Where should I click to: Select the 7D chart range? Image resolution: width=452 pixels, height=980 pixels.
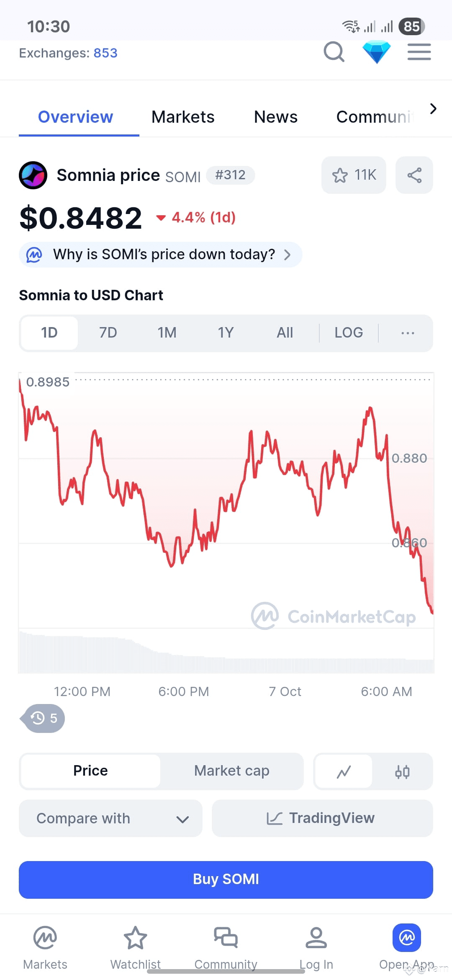[108, 333]
